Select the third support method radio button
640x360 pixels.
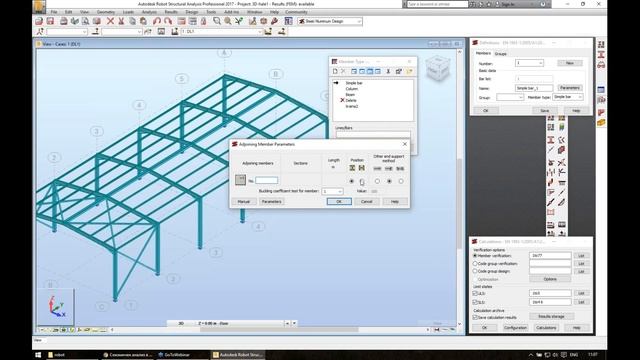(x=401, y=181)
